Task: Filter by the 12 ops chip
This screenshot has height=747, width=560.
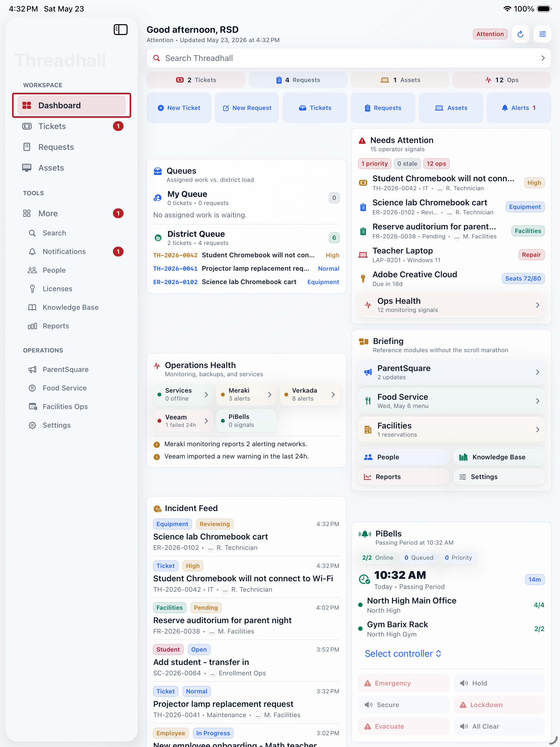Action: coord(436,164)
